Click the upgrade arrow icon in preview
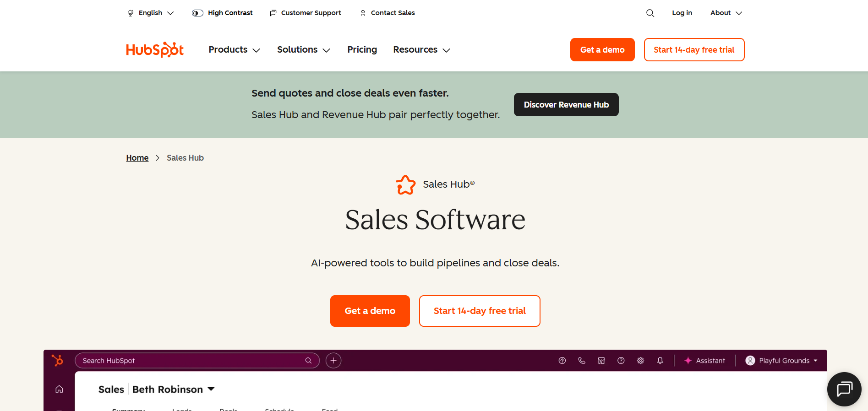 [562, 361]
